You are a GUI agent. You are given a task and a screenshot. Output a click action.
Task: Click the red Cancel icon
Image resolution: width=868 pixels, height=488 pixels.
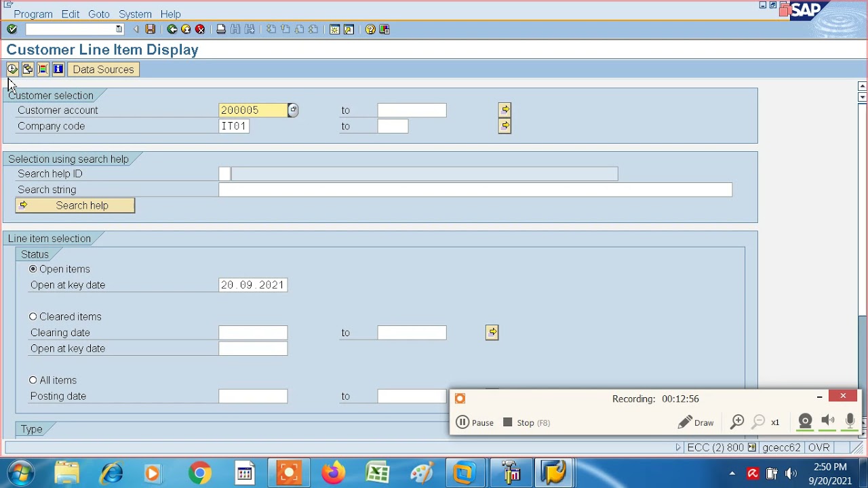click(x=200, y=29)
